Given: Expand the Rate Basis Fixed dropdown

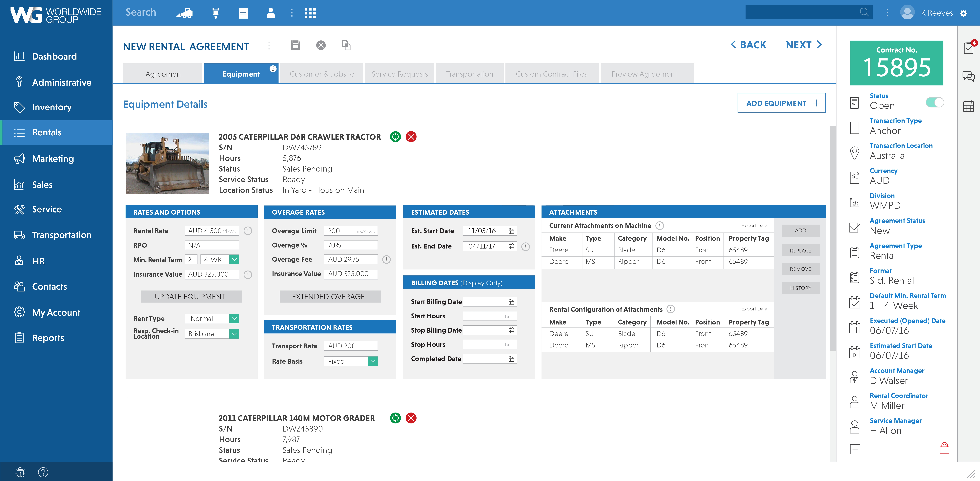Looking at the screenshot, I should (x=373, y=361).
